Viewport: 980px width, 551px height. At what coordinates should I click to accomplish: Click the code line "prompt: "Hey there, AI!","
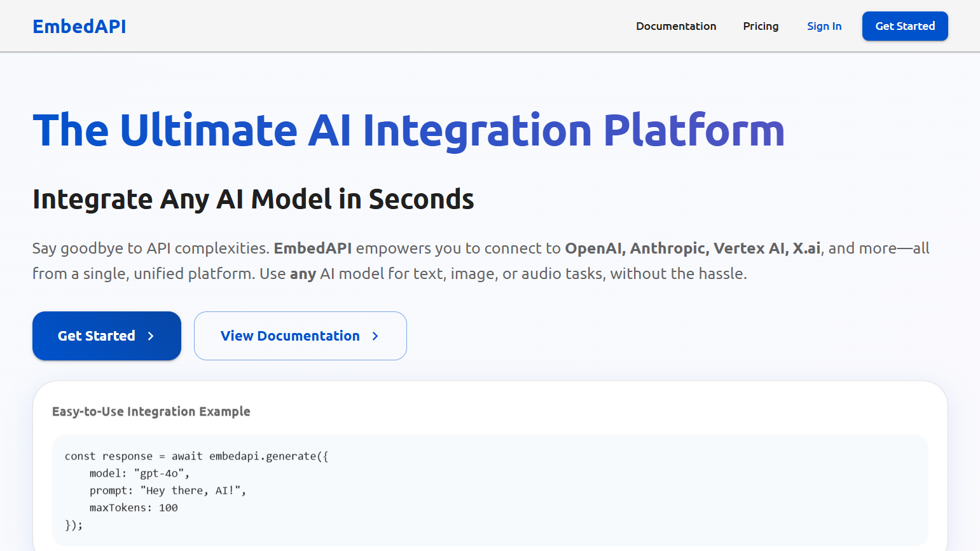click(x=168, y=491)
